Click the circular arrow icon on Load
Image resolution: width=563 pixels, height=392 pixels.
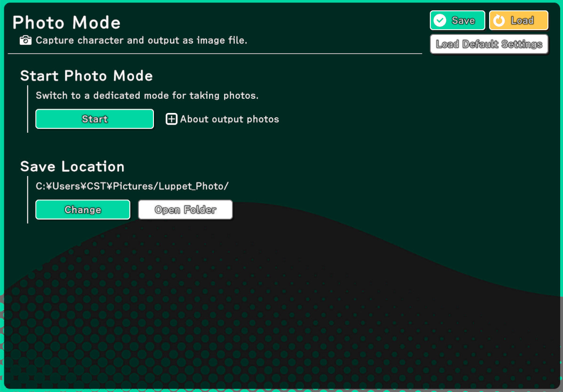[x=499, y=20]
